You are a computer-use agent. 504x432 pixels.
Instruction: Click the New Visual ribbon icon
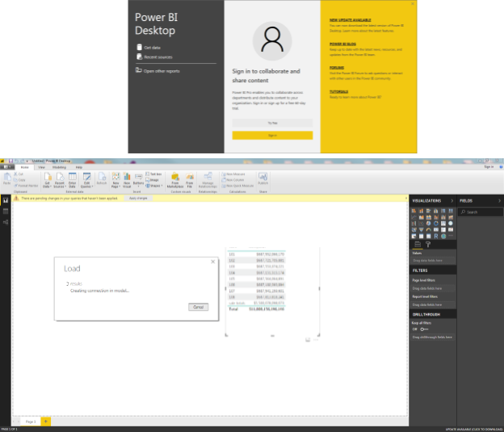click(127, 180)
